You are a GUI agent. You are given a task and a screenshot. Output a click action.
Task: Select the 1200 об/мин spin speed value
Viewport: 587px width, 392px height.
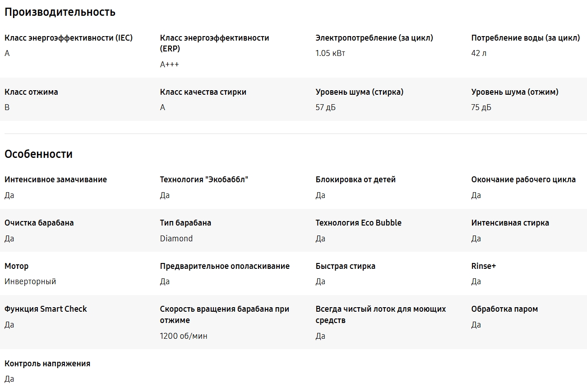[x=184, y=336]
